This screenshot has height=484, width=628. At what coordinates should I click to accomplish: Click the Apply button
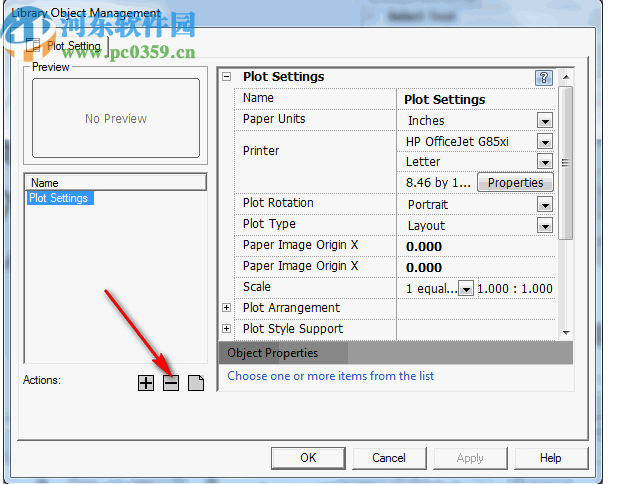click(470, 458)
